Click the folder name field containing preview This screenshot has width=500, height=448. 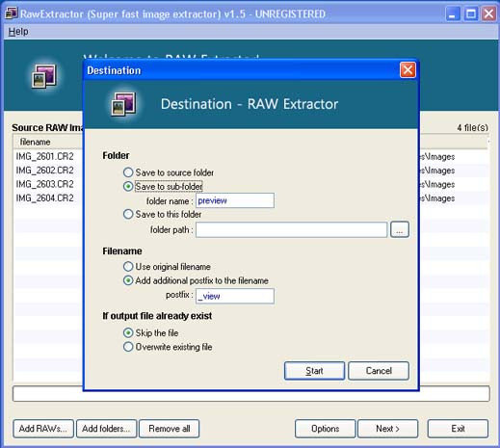point(235,200)
